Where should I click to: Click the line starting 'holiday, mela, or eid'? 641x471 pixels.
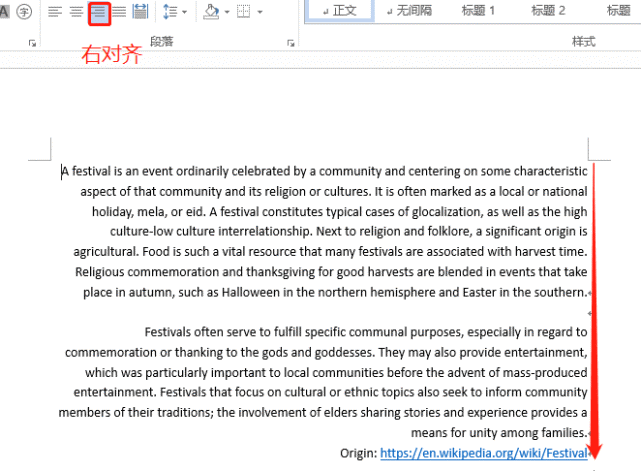(x=339, y=212)
